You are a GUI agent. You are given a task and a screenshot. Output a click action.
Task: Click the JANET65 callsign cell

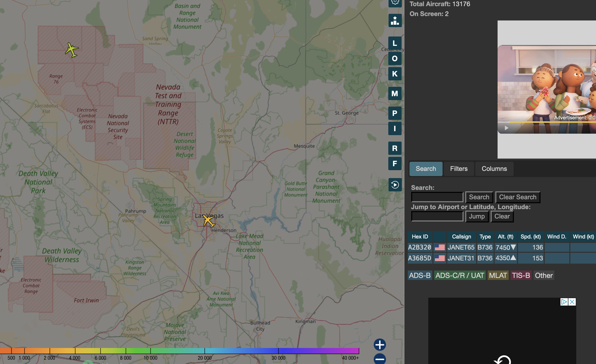461,247
